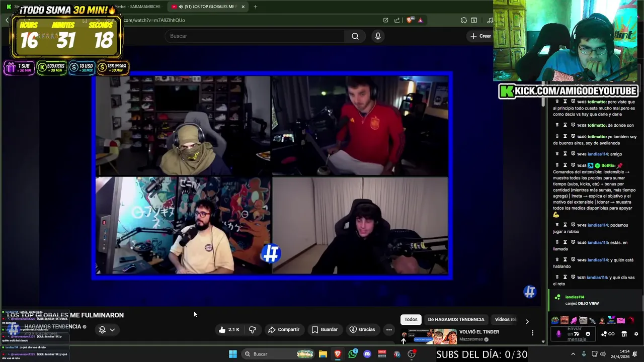644x362 pixels.
Task: Like the video with thumbs-up
Action: tap(222, 330)
